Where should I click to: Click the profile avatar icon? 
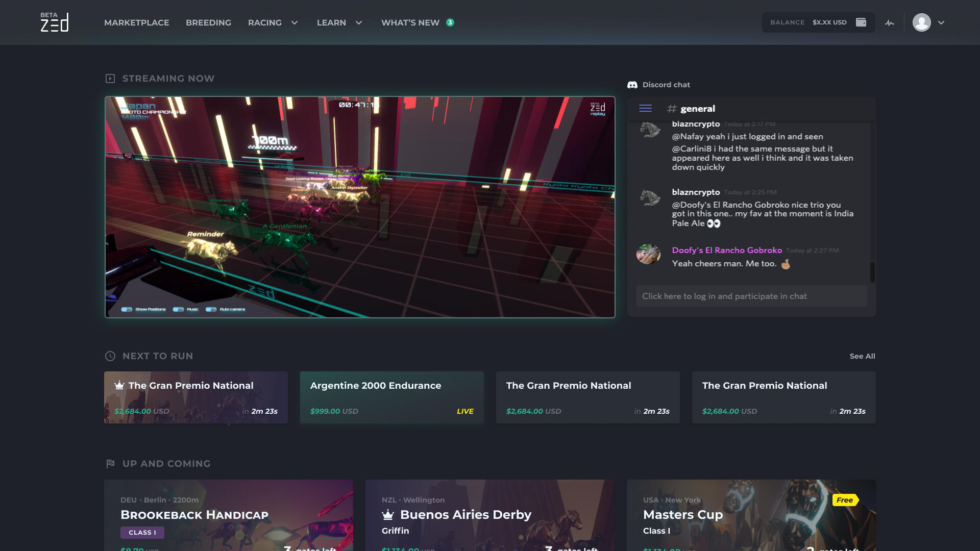pos(922,22)
